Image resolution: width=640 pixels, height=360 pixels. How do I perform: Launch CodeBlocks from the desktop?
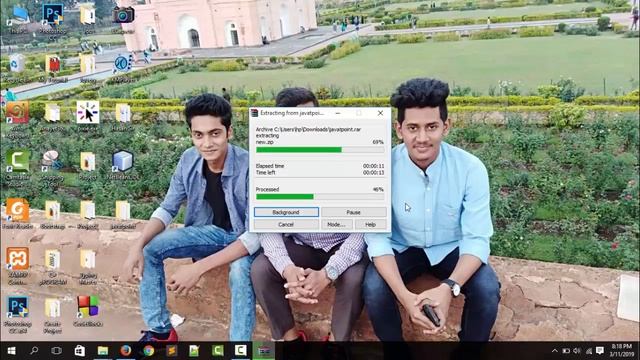click(x=88, y=310)
